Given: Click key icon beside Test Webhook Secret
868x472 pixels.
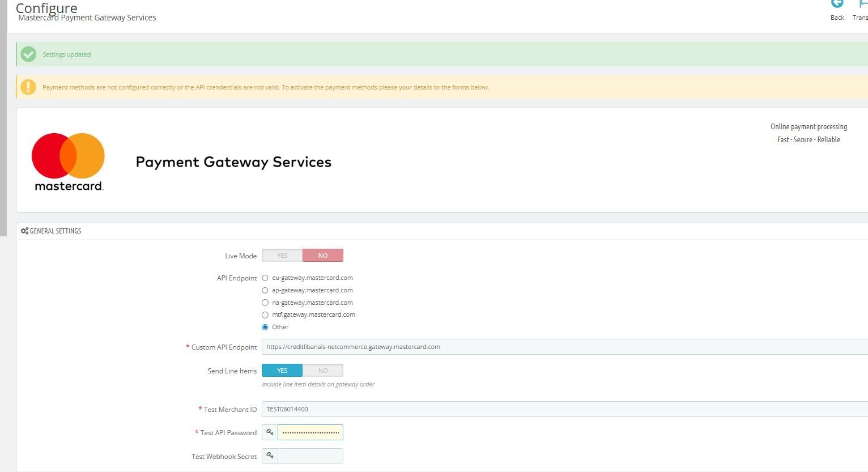Looking at the screenshot, I should [x=270, y=456].
